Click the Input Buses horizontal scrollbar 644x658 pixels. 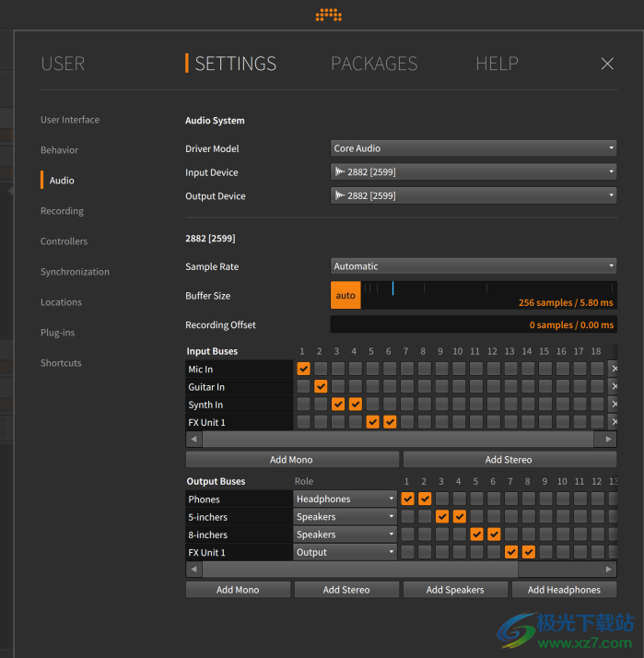tap(398, 439)
